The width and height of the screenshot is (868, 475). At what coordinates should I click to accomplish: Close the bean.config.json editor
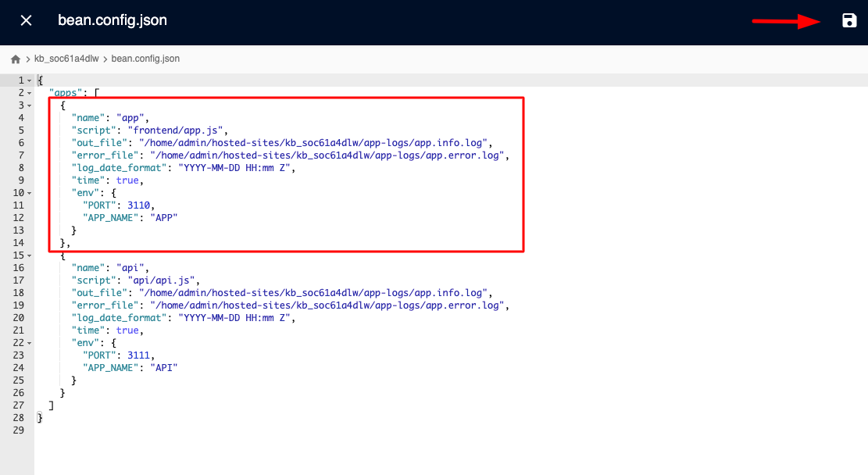(x=26, y=21)
